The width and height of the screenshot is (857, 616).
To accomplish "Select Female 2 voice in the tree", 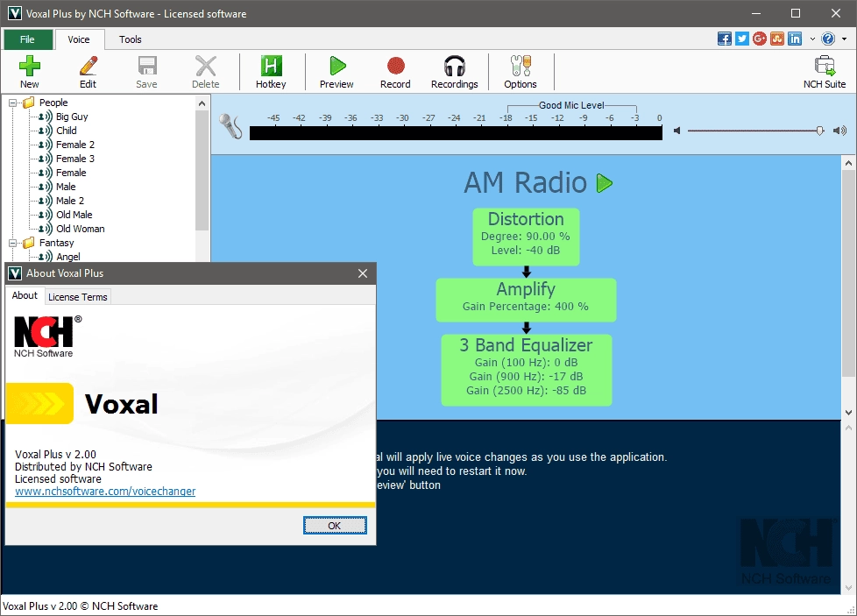I will tap(74, 145).
